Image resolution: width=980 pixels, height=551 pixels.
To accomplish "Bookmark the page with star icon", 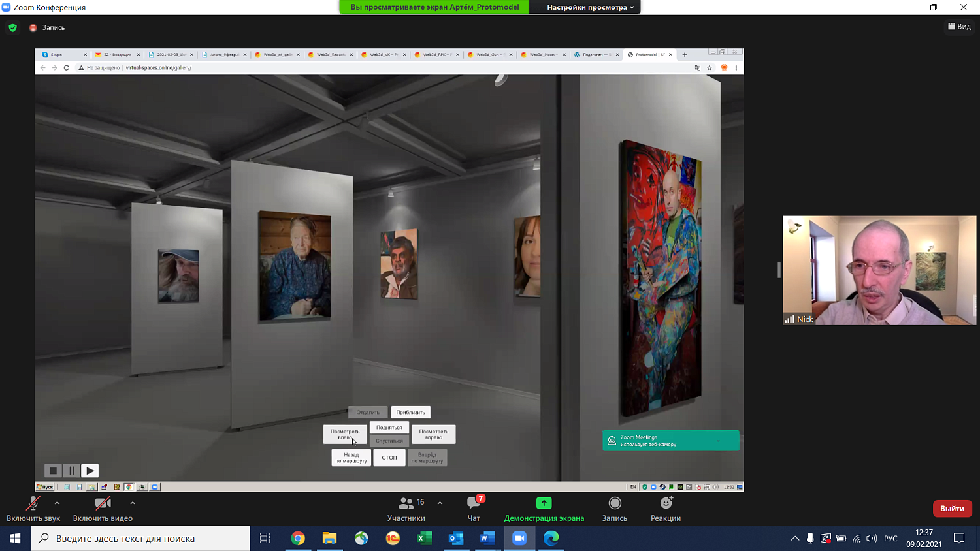I will [710, 68].
